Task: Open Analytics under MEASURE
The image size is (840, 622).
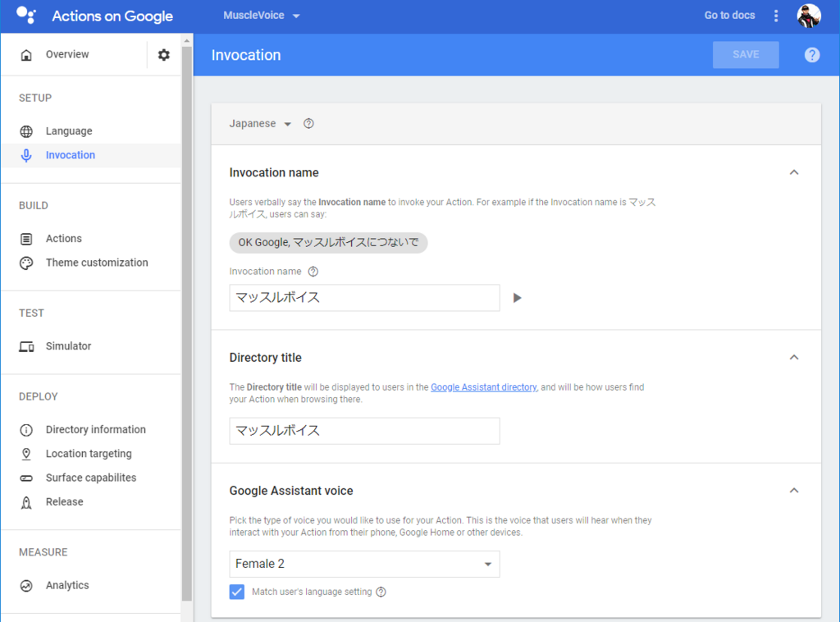Action: point(67,586)
